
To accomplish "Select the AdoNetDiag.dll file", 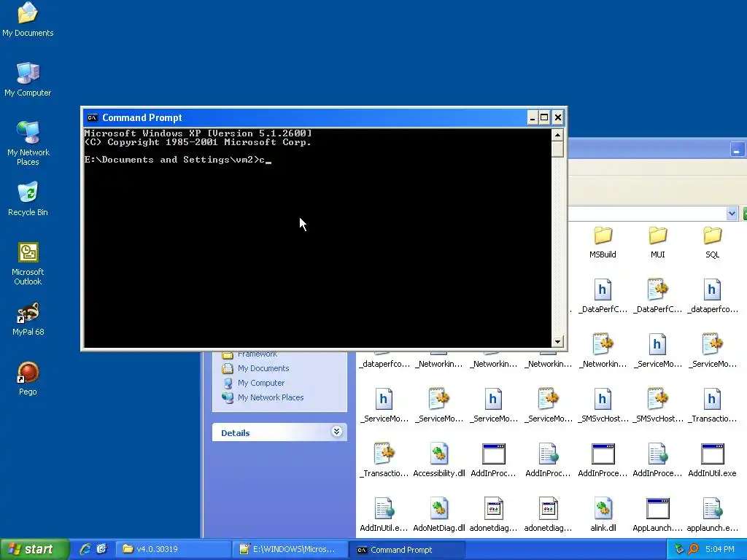I will coord(438,515).
